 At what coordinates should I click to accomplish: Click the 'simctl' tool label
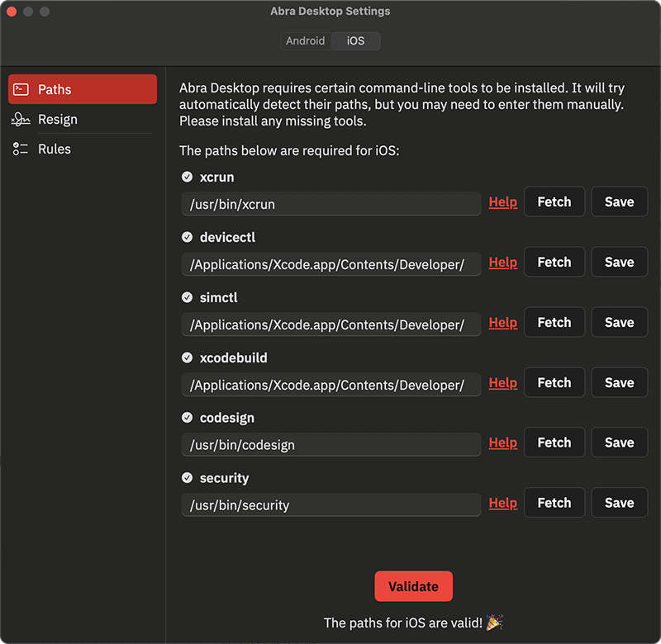[x=218, y=298]
